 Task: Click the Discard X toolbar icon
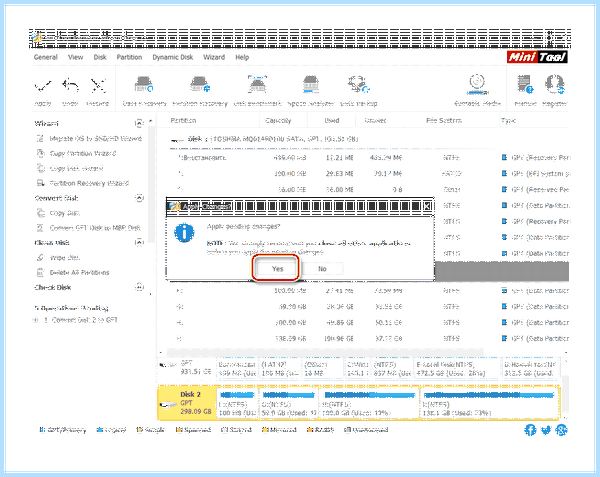[98, 86]
